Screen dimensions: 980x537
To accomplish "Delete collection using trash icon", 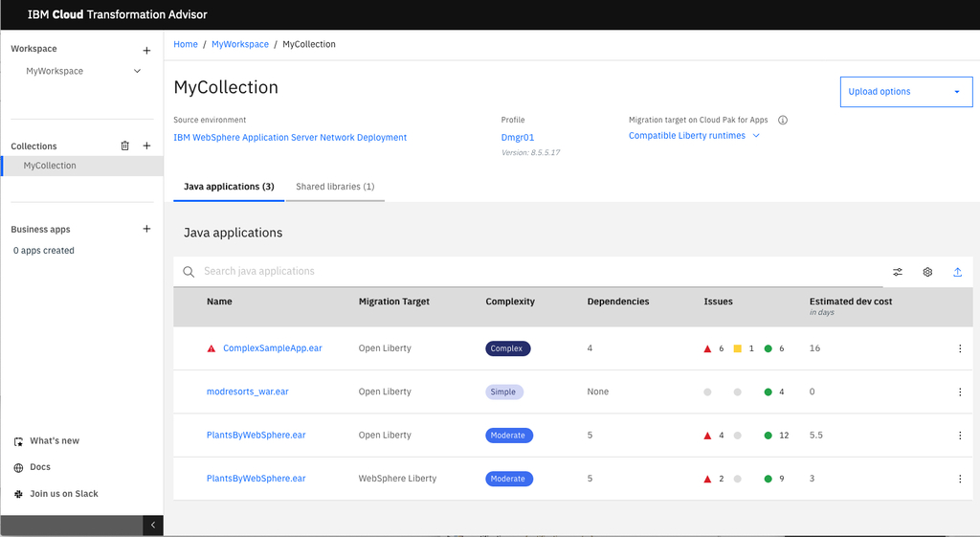I will [x=125, y=145].
